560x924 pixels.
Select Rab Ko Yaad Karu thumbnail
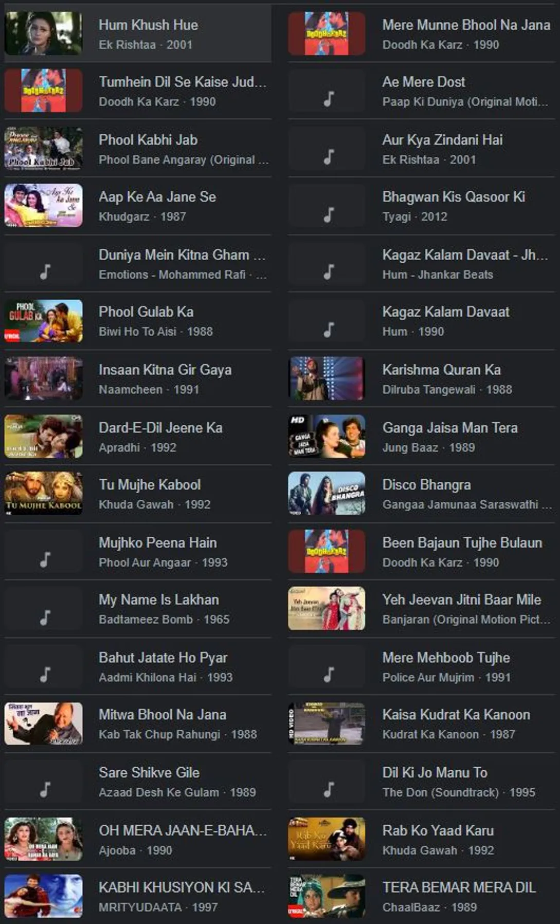327,839
